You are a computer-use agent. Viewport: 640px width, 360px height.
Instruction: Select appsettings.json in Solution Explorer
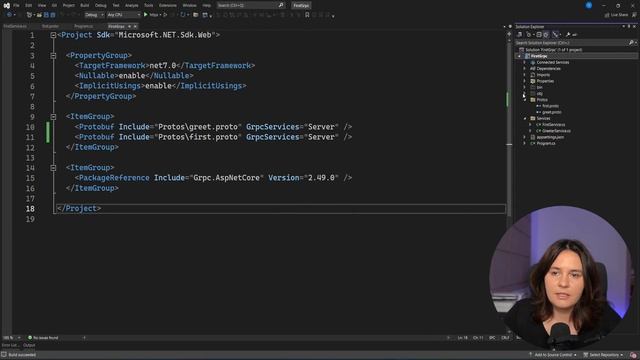point(550,137)
